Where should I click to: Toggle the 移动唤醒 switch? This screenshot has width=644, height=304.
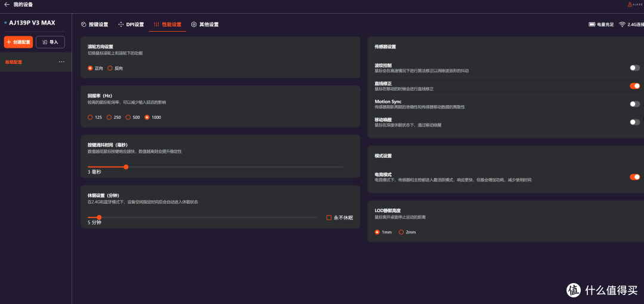pos(634,122)
